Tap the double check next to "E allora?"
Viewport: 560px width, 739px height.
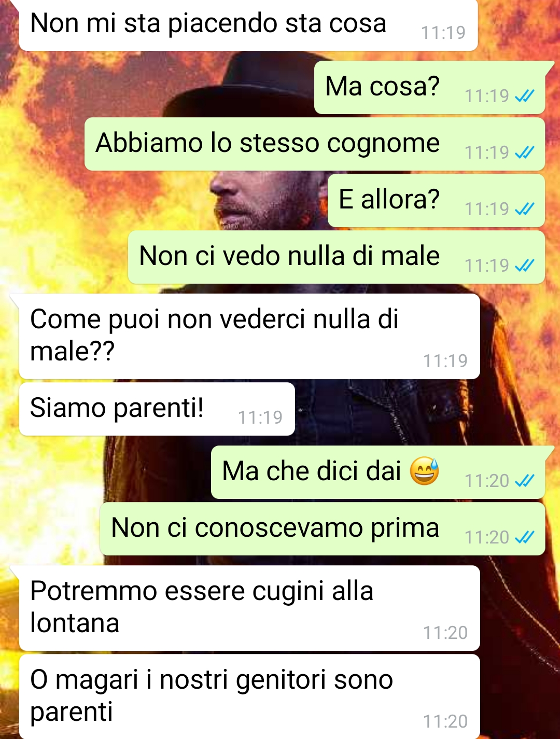(524, 209)
